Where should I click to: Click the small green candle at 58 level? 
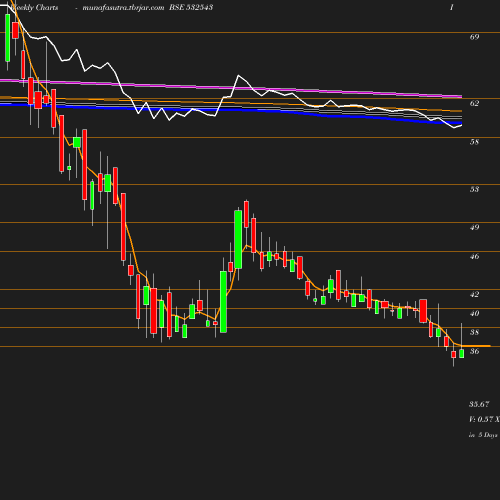pyautogui.click(x=77, y=142)
